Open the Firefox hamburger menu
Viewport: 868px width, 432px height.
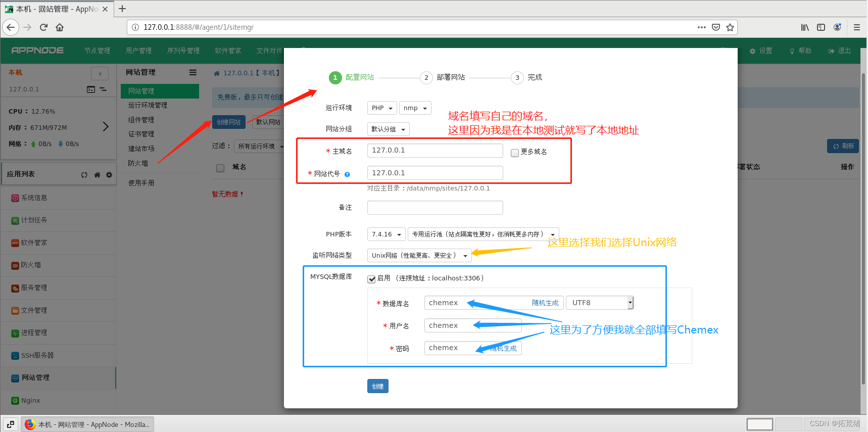point(857,27)
